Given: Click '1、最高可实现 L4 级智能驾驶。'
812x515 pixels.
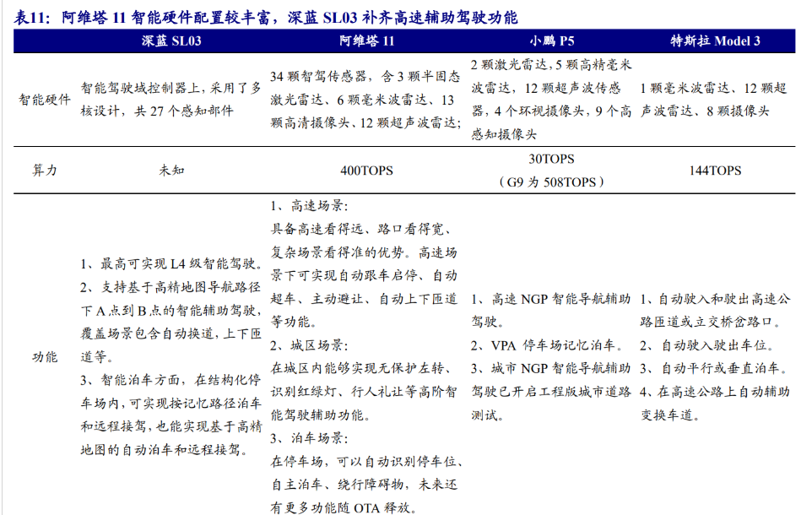Looking at the screenshot, I should tap(171, 263).
